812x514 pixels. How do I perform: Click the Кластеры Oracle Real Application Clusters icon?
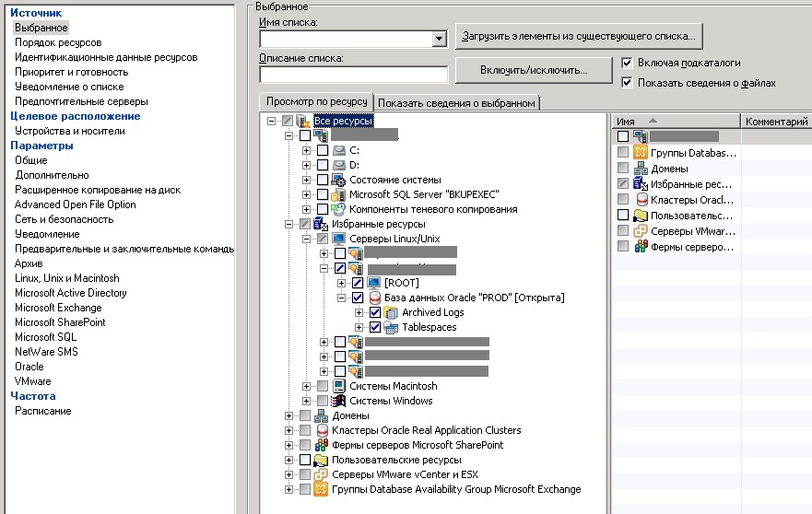pos(322,430)
